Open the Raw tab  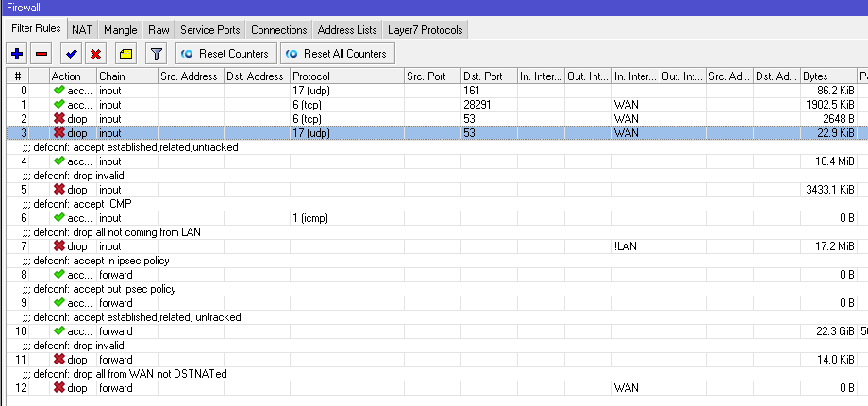(159, 30)
